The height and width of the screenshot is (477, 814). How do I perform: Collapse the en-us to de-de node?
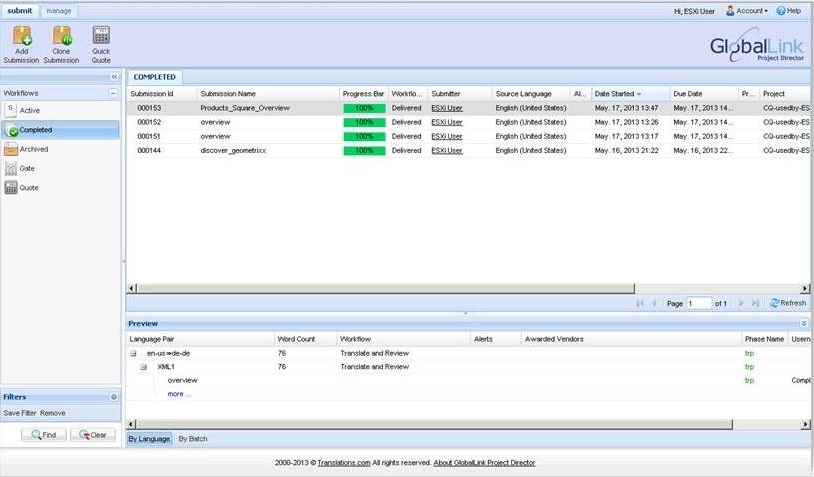click(133, 353)
